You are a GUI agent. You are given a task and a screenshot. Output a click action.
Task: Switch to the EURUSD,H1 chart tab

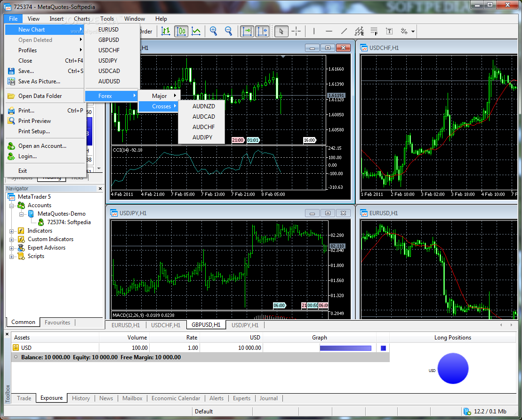coord(126,325)
